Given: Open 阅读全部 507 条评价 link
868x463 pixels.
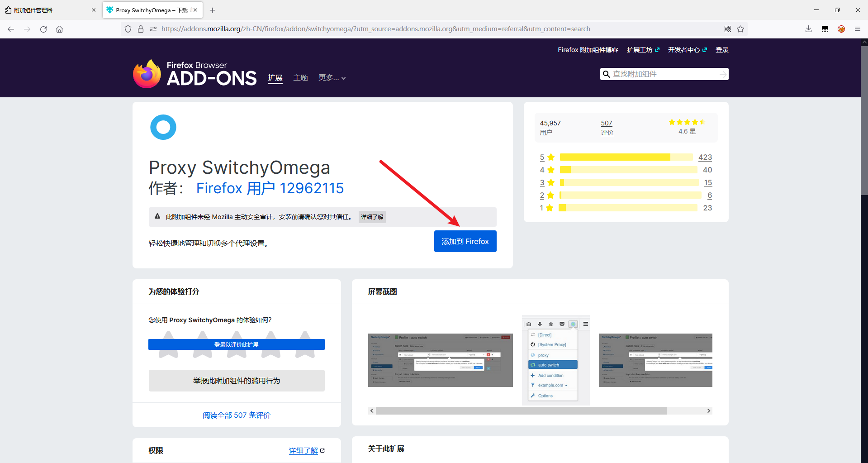Looking at the screenshot, I should click(237, 415).
